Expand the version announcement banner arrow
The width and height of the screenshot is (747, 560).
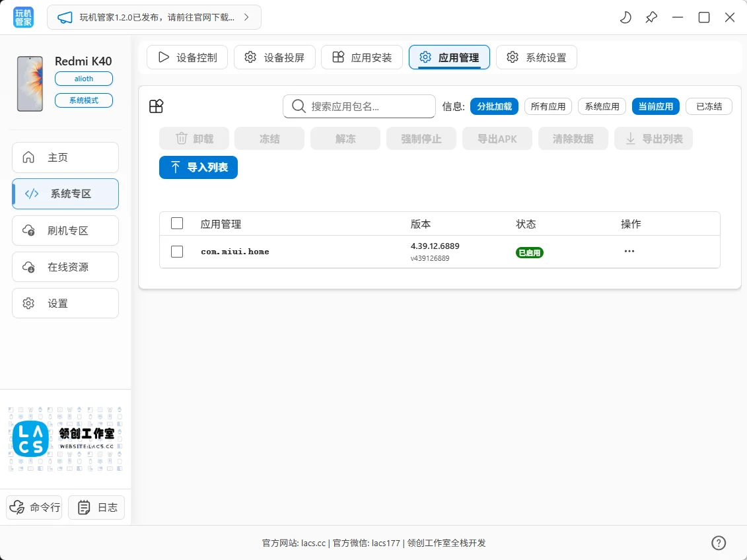(x=246, y=18)
